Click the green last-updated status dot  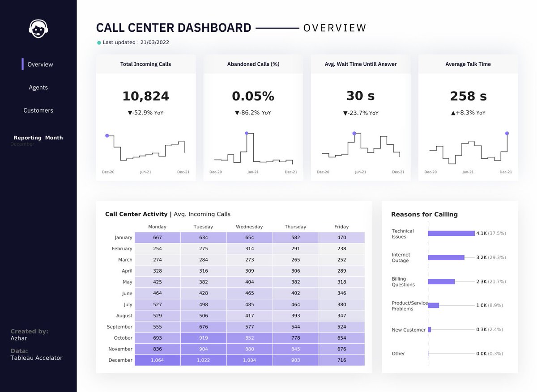(99, 42)
